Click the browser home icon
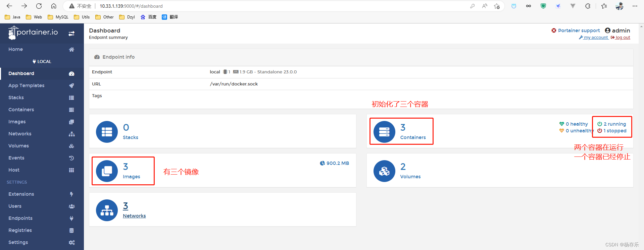This screenshot has height=250, width=644. [x=54, y=6]
